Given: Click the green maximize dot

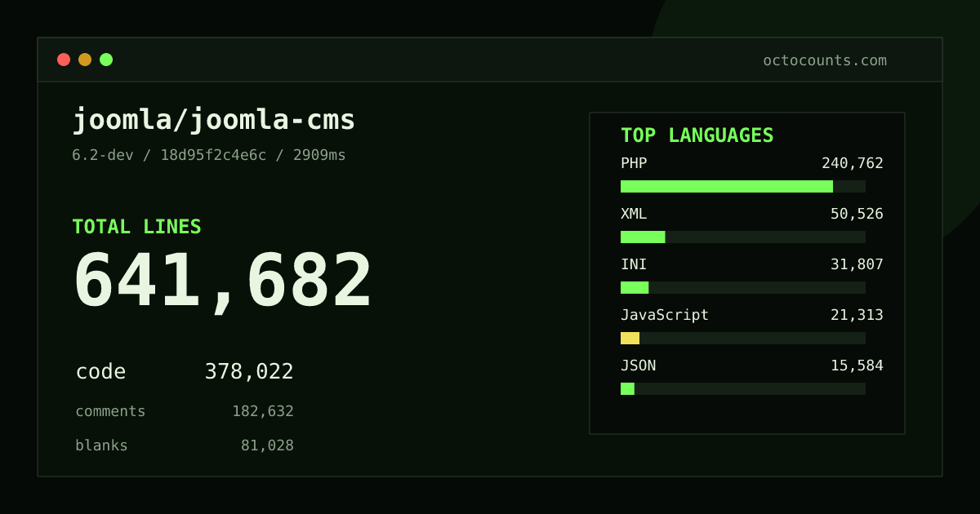Looking at the screenshot, I should pos(106,60).
